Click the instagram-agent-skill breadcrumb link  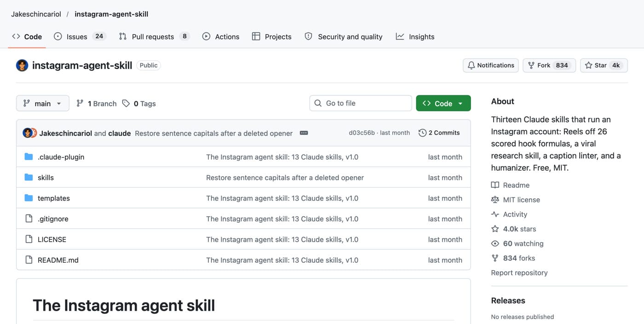point(111,14)
